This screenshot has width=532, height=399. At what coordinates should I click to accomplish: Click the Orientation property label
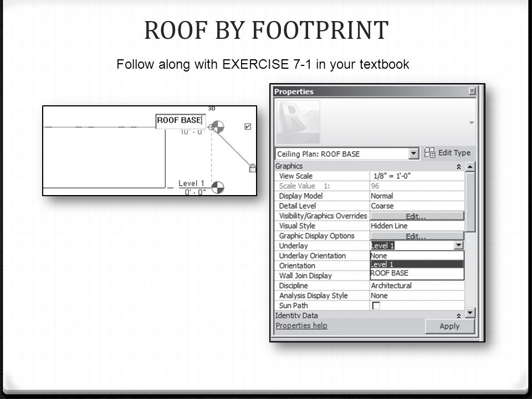[297, 265]
